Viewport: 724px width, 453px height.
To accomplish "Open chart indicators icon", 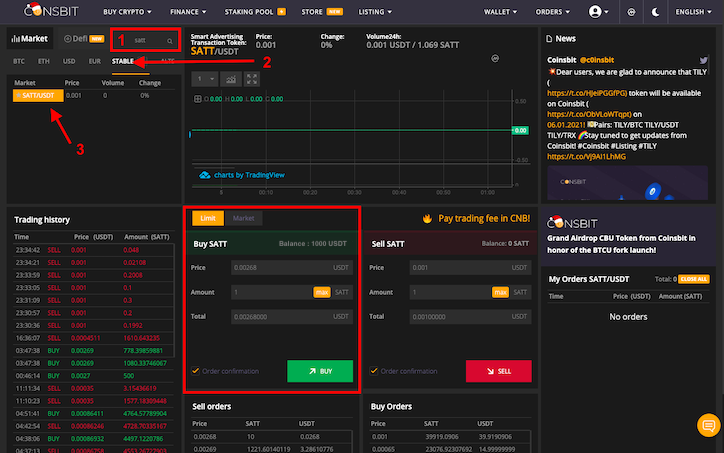I will tap(231, 79).
